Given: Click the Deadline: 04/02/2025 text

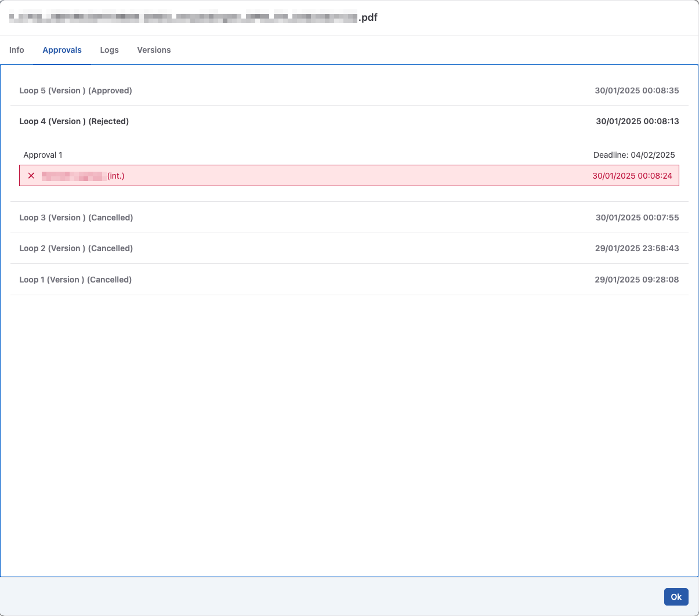Looking at the screenshot, I should [x=634, y=155].
